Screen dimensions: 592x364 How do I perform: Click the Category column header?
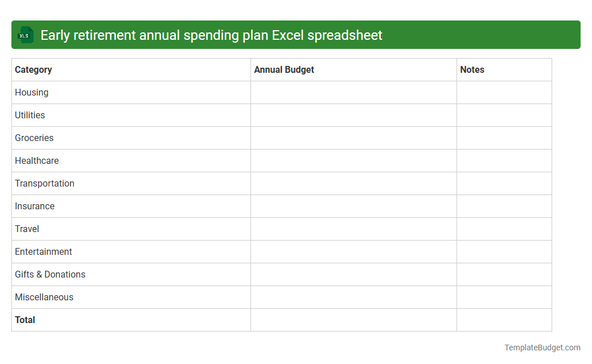coord(34,69)
